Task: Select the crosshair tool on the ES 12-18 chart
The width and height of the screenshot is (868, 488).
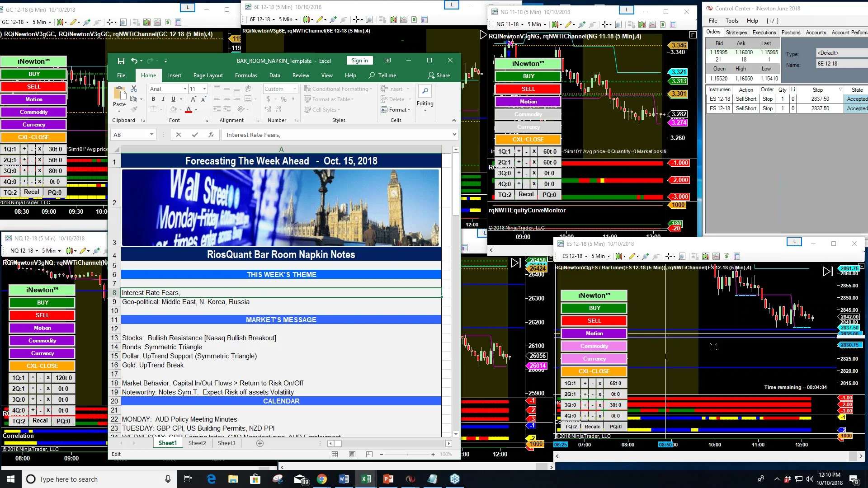Action: [x=669, y=256]
